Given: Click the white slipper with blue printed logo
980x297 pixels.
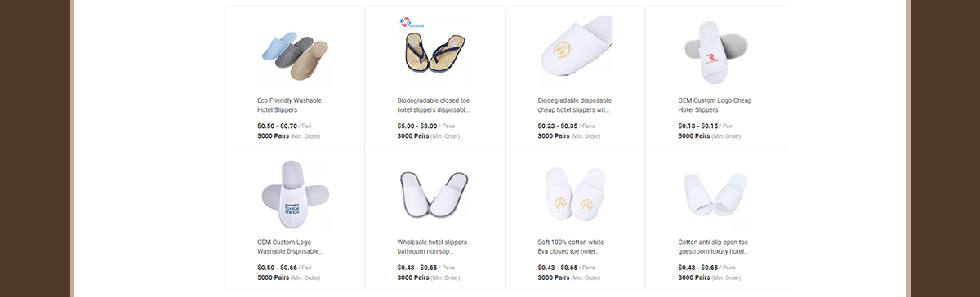Looking at the screenshot, I should 294,193.
